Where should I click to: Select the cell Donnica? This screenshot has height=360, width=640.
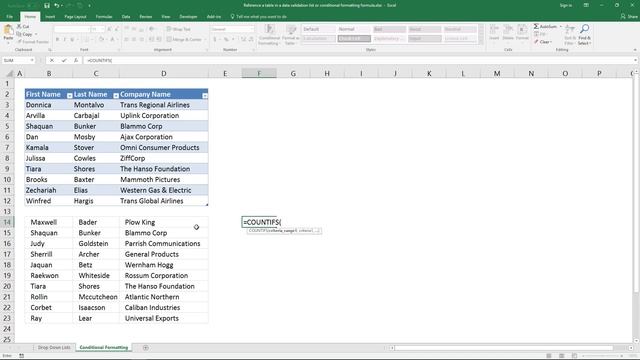click(x=49, y=105)
